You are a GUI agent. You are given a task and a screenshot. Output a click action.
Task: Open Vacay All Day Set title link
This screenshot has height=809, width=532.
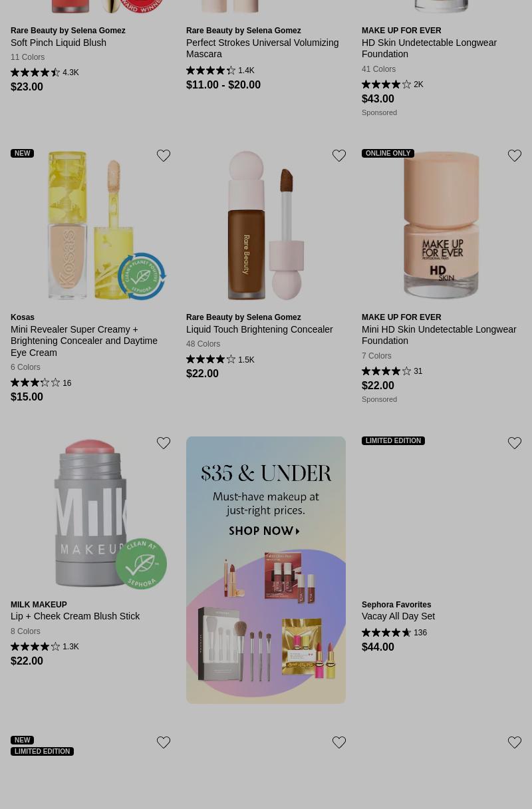coord(398,616)
